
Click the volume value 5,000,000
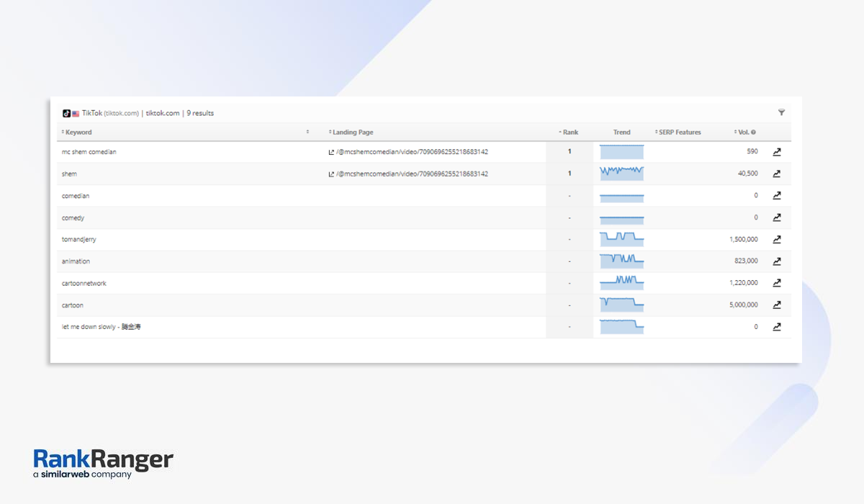pos(744,305)
